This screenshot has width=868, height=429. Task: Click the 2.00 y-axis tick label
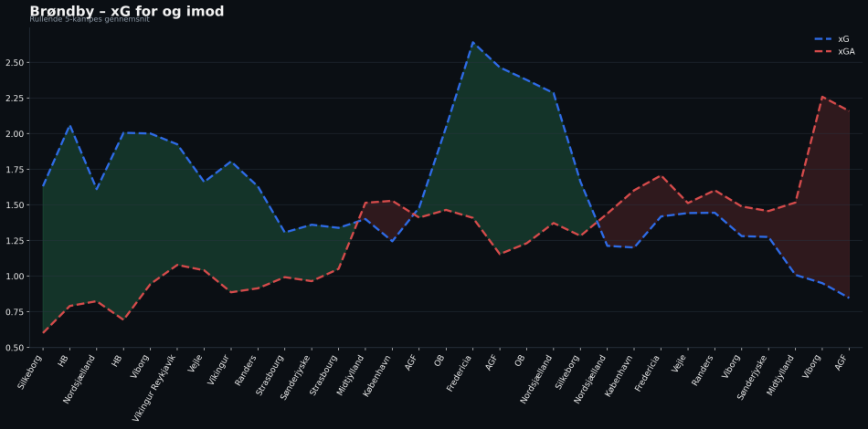pyautogui.click(x=17, y=134)
